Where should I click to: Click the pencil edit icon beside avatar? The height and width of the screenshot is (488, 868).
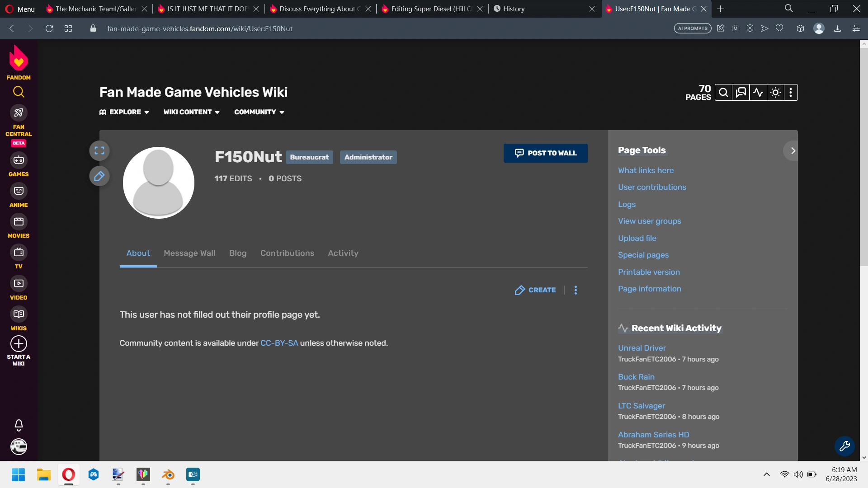pos(99,176)
